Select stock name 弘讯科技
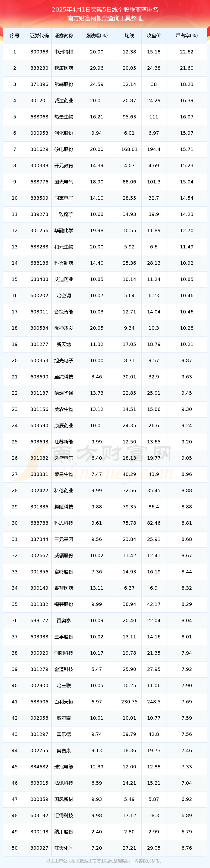The image size is (210, 868). click(x=64, y=783)
